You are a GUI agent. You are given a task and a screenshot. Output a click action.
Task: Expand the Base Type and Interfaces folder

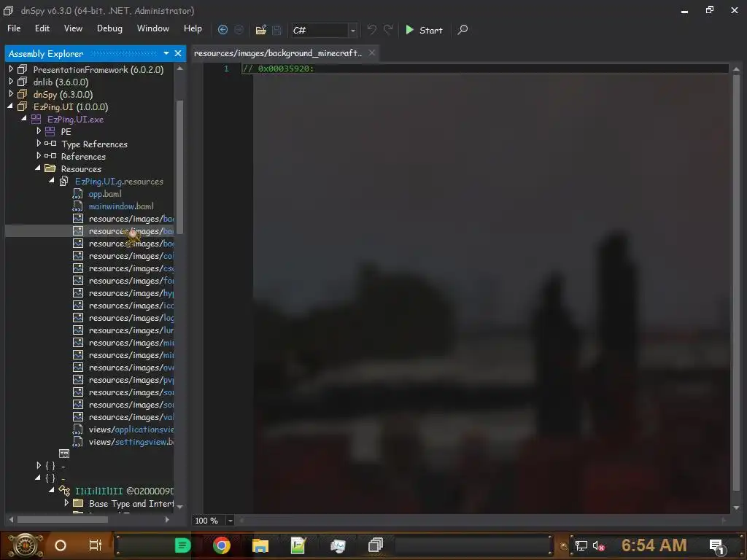point(66,503)
